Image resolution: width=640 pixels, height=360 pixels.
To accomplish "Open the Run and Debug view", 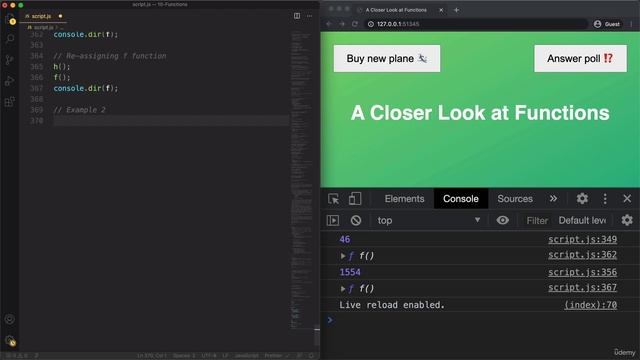I will (10, 81).
